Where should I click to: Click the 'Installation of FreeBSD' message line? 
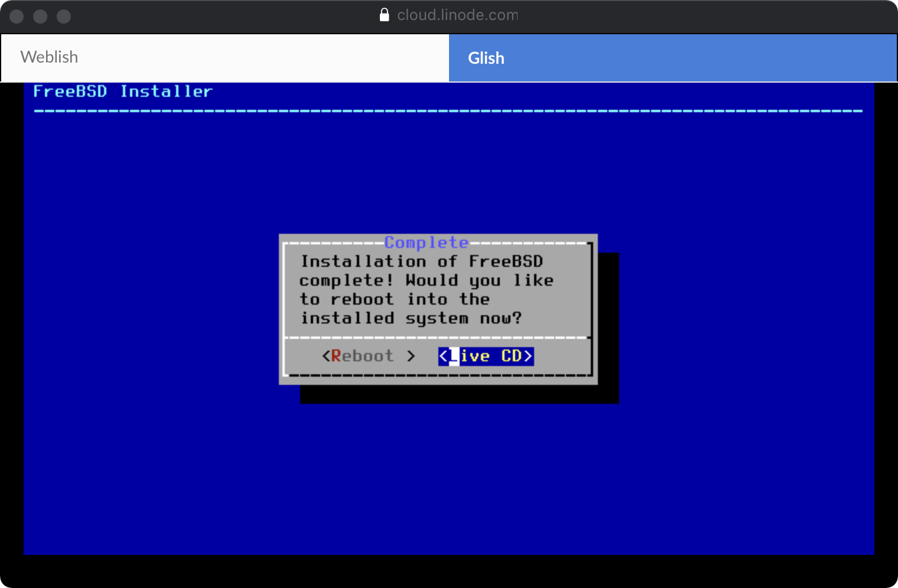pos(421,262)
